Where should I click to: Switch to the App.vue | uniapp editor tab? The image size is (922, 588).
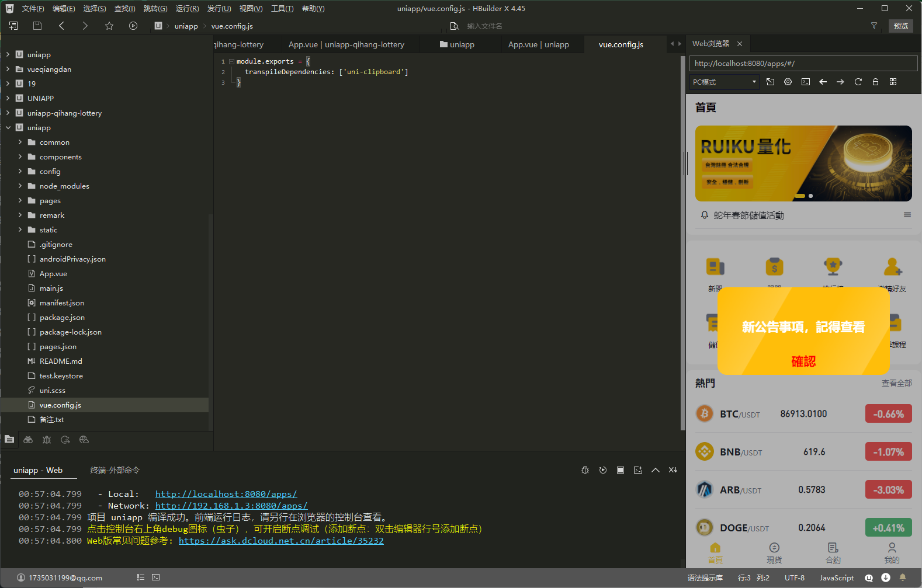pos(539,44)
